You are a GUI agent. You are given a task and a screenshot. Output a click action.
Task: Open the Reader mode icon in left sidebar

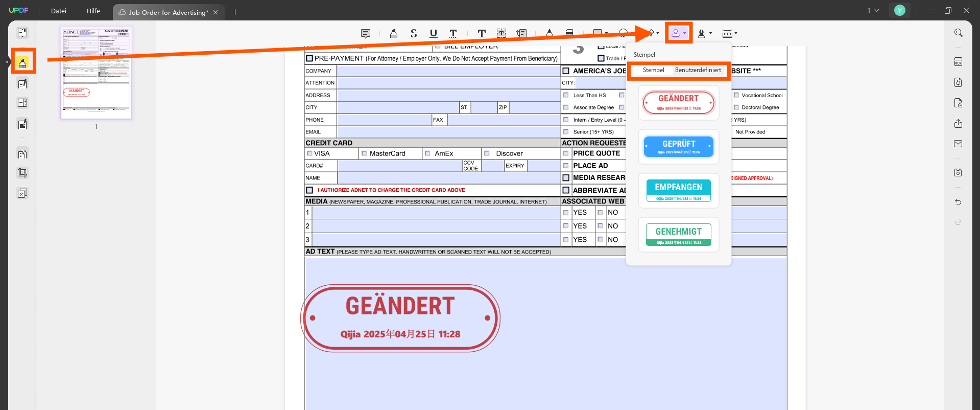click(22, 33)
